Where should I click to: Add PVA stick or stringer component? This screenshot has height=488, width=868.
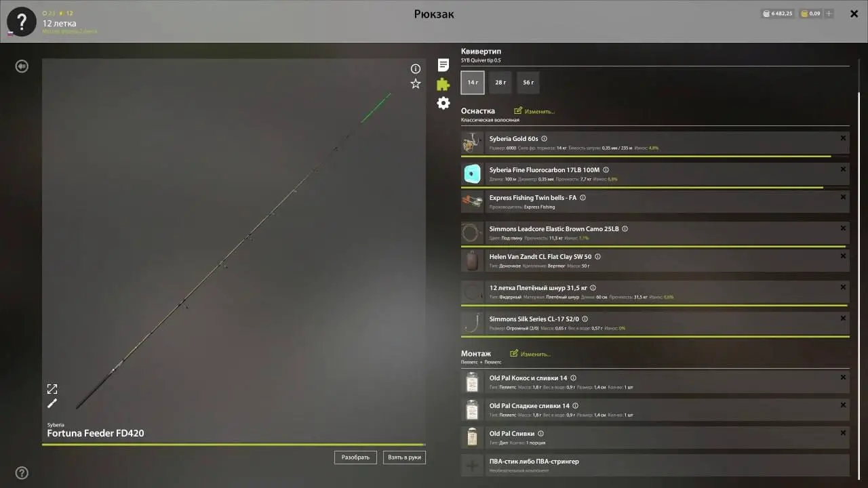[x=472, y=466]
